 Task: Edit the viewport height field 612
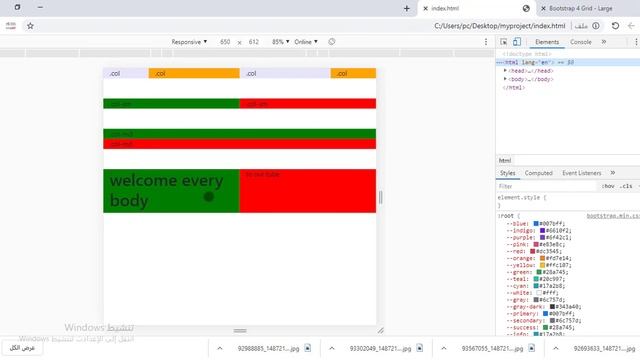coord(253,42)
